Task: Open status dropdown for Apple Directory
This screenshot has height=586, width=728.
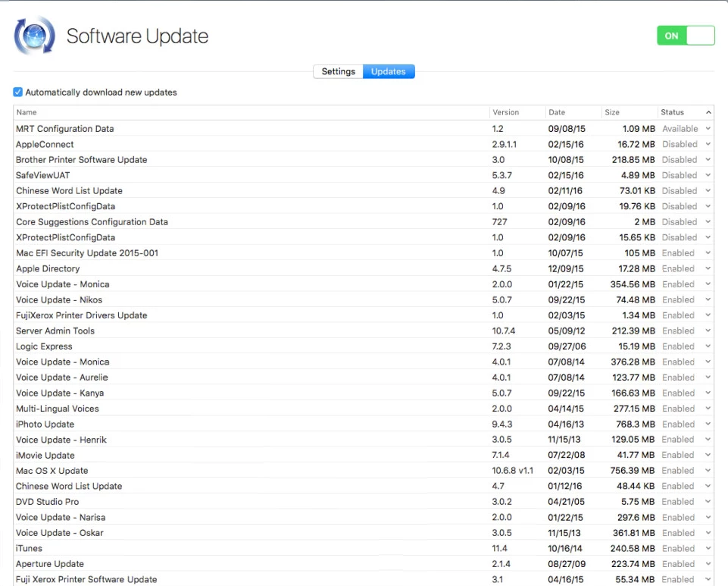Action: tap(708, 268)
